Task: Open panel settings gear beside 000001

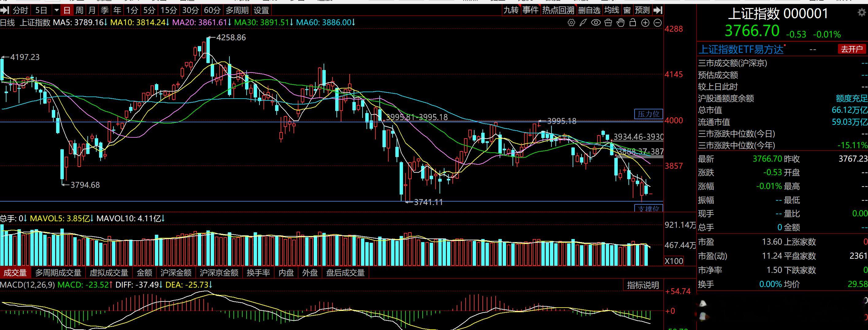Action: tap(861, 13)
